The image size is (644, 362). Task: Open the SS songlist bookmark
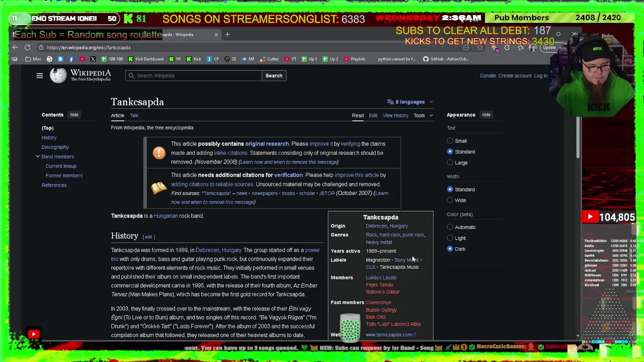[230, 59]
